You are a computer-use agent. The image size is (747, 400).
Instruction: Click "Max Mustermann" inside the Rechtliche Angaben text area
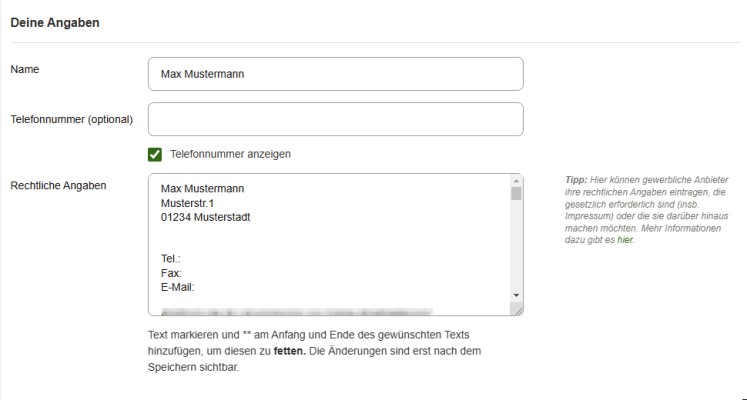[x=203, y=188]
